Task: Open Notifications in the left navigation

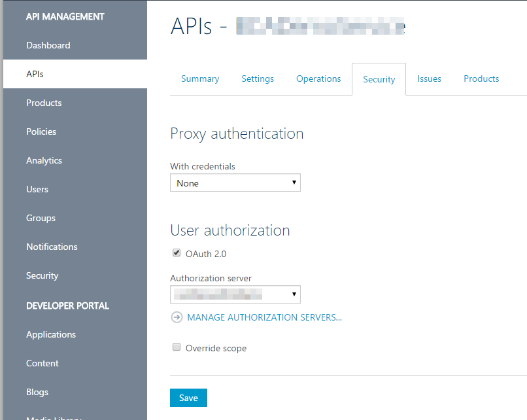Action: point(52,247)
